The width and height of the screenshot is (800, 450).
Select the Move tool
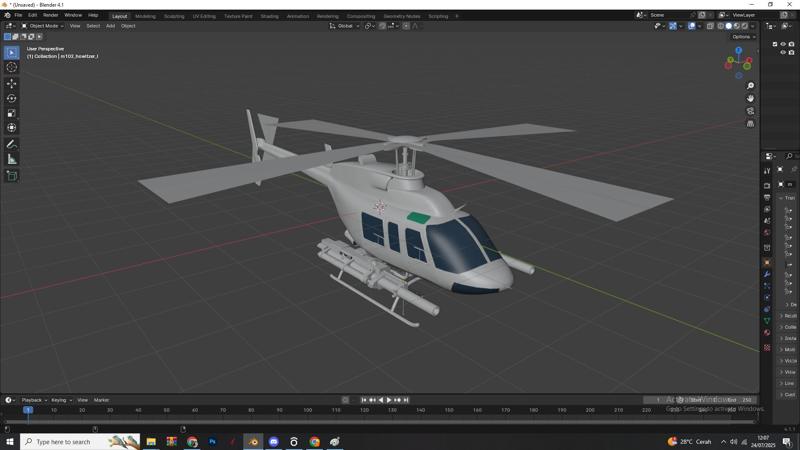click(x=11, y=83)
